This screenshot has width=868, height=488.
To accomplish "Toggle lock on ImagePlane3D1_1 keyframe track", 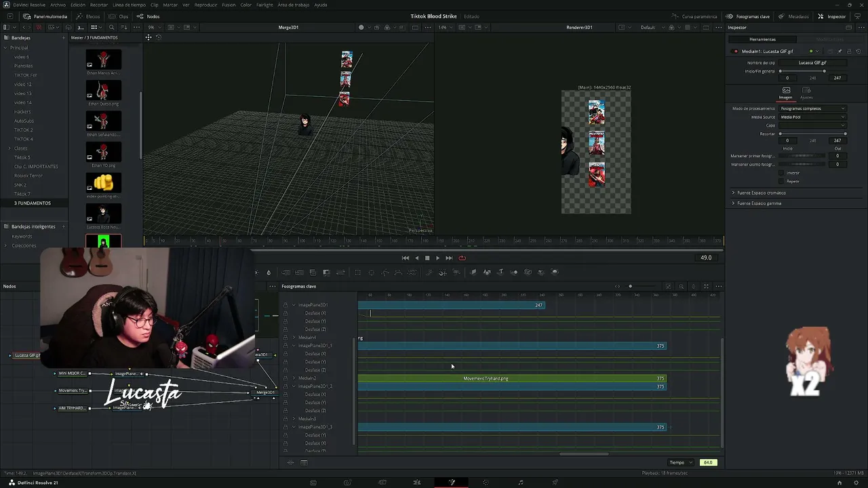I will [285, 346].
